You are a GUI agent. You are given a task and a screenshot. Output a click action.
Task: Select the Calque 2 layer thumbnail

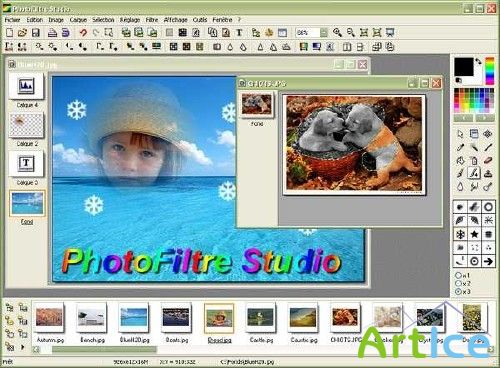[x=26, y=125]
